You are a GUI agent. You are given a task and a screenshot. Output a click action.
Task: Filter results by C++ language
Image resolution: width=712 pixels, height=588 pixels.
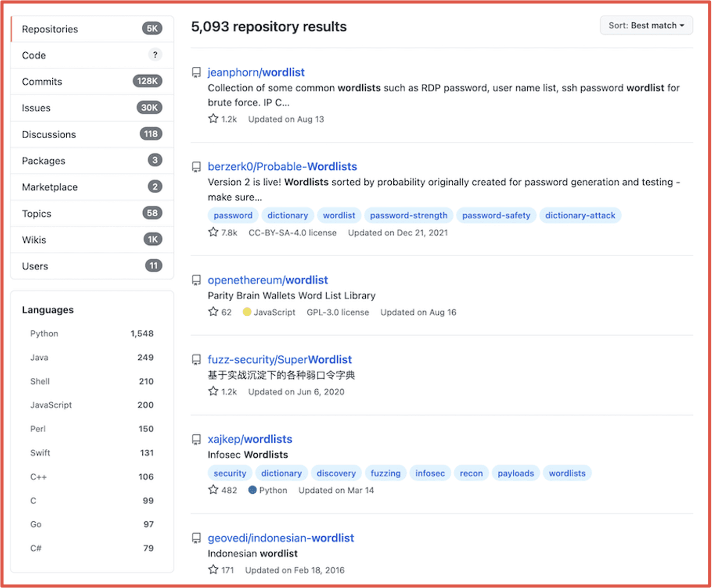(92, 477)
